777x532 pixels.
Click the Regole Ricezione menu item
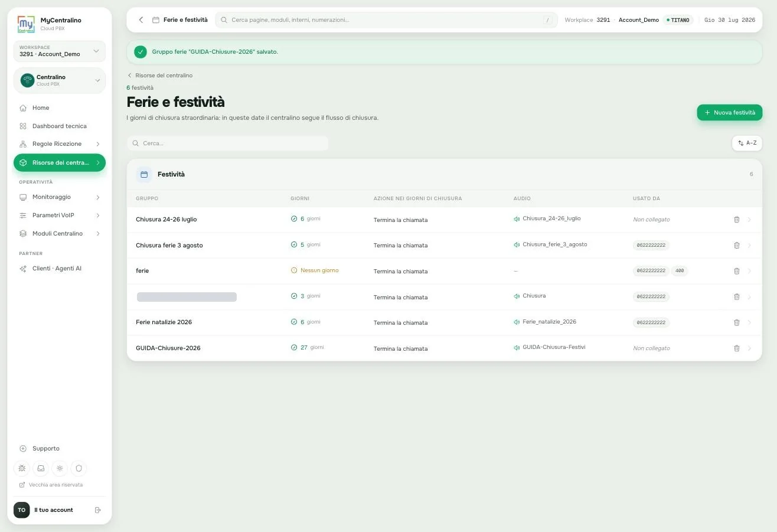[59, 144]
